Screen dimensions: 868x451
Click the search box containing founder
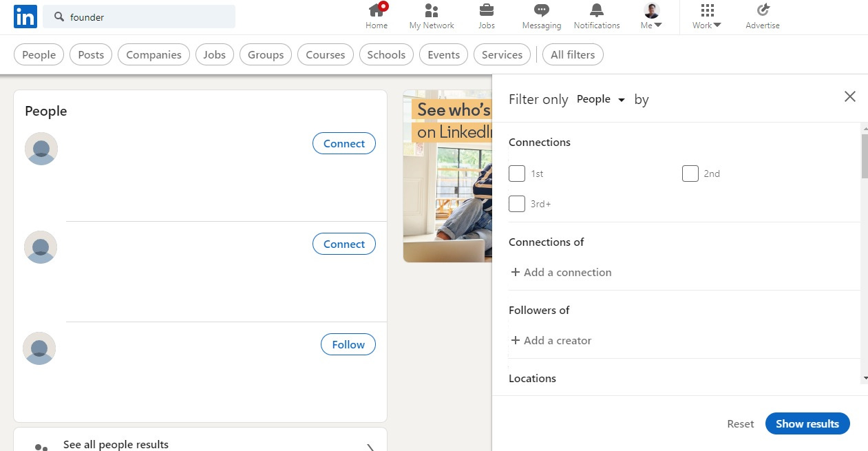click(139, 17)
